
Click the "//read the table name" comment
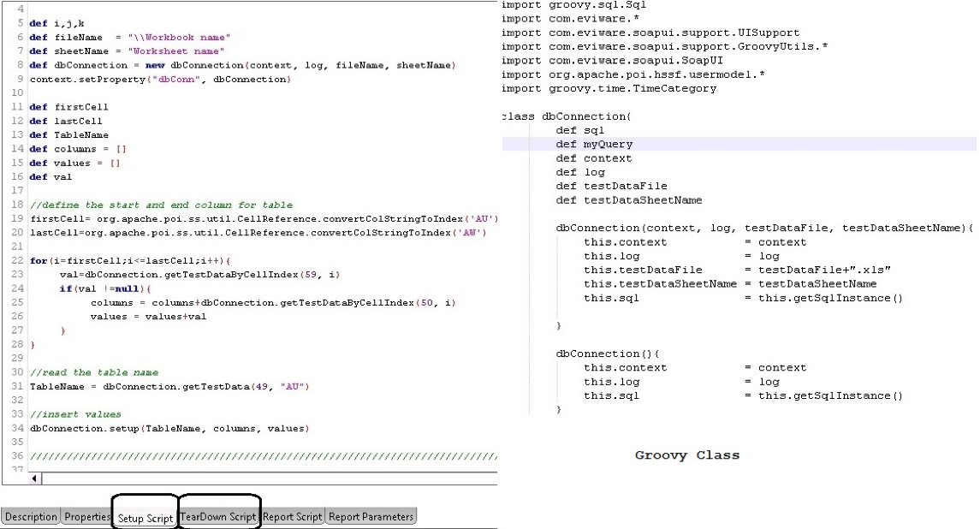point(94,372)
